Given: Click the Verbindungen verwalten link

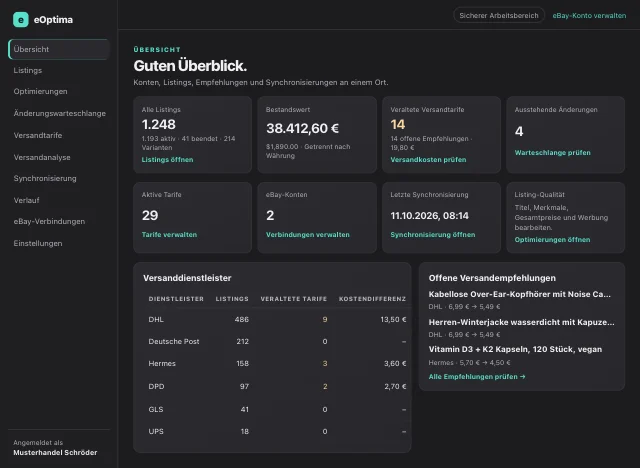Looking at the screenshot, I should (x=308, y=235).
